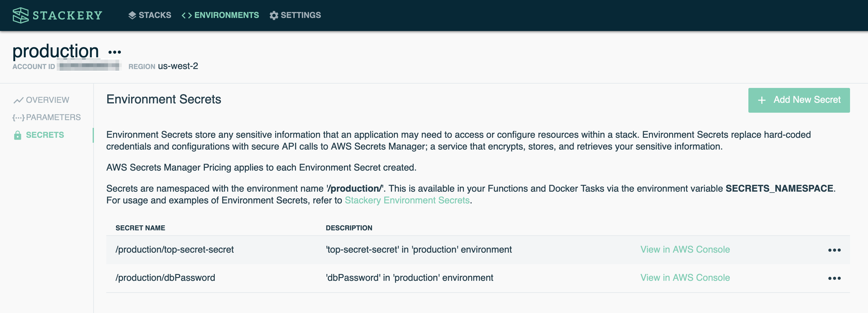Click the SECRETS_NAMESPACE bold text
Image resolution: width=868 pixels, height=313 pixels.
pyautogui.click(x=779, y=189)
